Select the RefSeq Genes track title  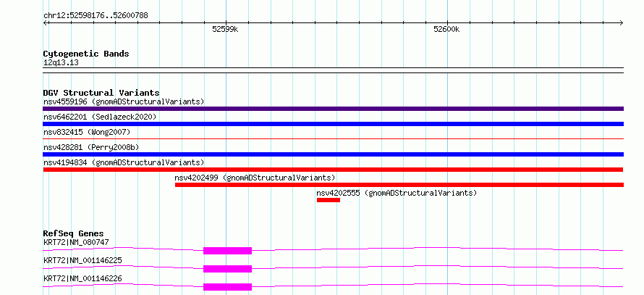tap(74, 233)
